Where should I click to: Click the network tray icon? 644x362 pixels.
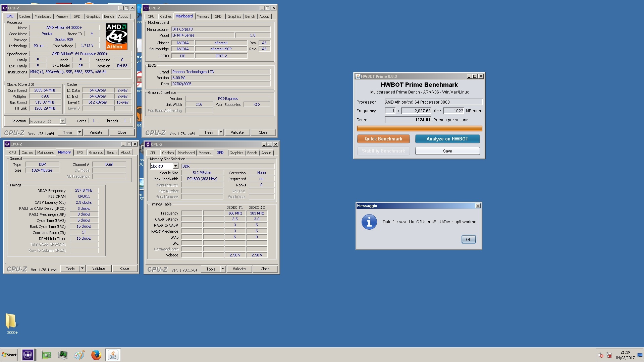tap(609, 355)
